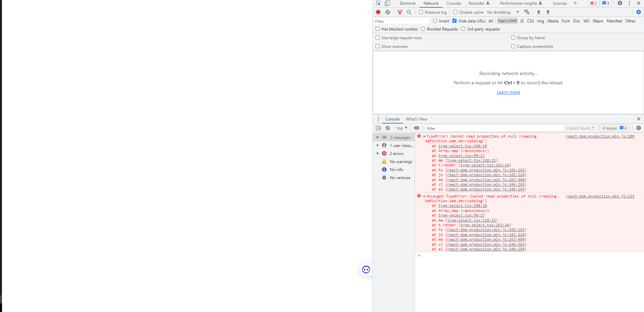
Task: Stop recording network log
Action: (x=378, y=12)
